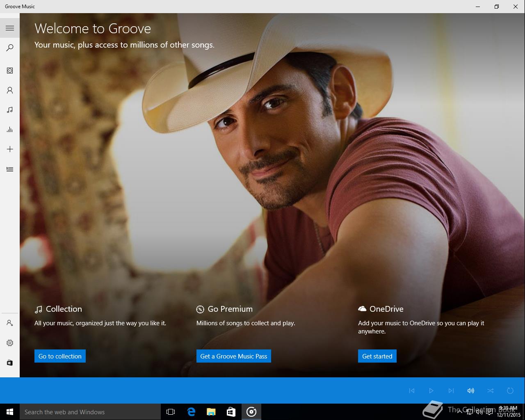
Task: Open the search magnifier icon
Action: coord(10,48)
